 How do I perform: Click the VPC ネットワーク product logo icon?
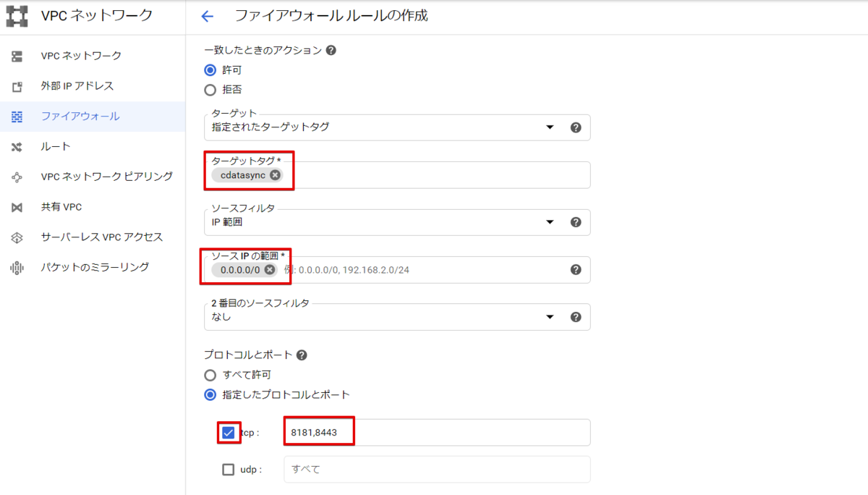pyautogui.click(x=17, y=16)
